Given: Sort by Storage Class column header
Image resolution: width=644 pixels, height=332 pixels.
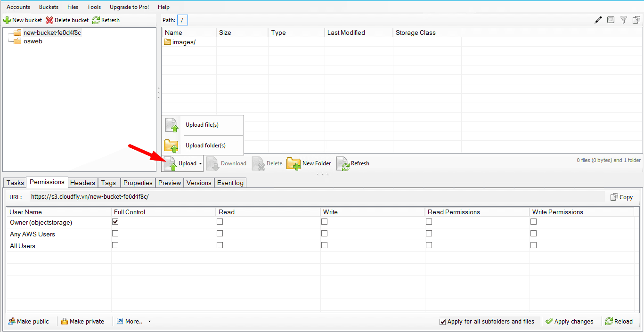Looking at the screenshot, I should click(x=427, y=32).
